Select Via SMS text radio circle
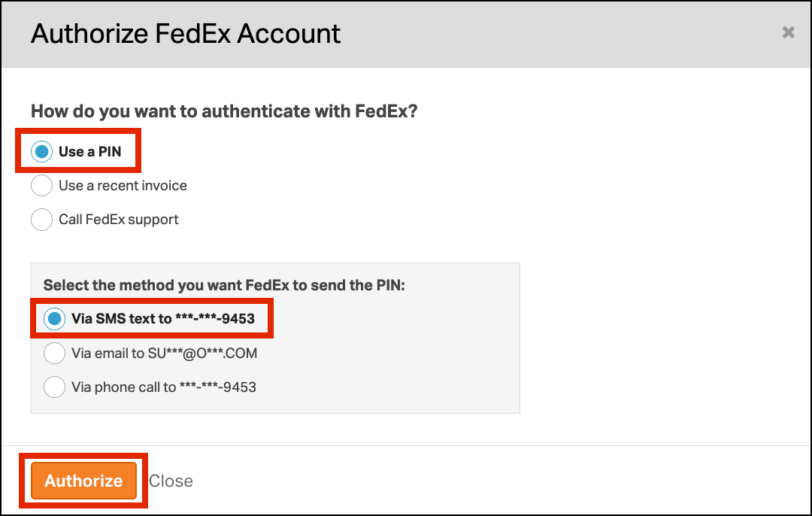The image size is (812, 516). tap(54, 319)
